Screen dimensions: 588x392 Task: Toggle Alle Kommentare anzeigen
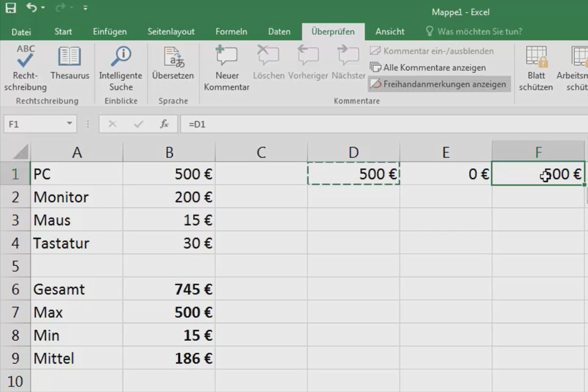[428, 68]
